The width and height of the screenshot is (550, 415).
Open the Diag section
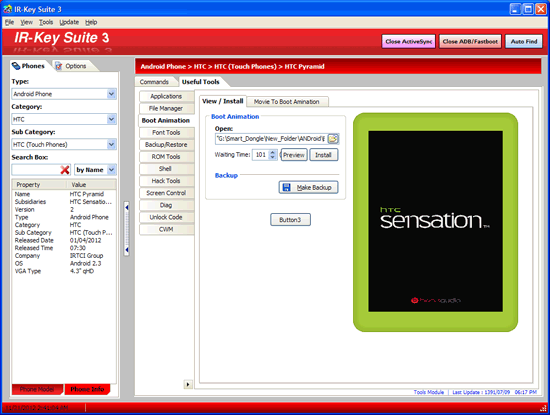pyautogui.click(x=166, y=205)
